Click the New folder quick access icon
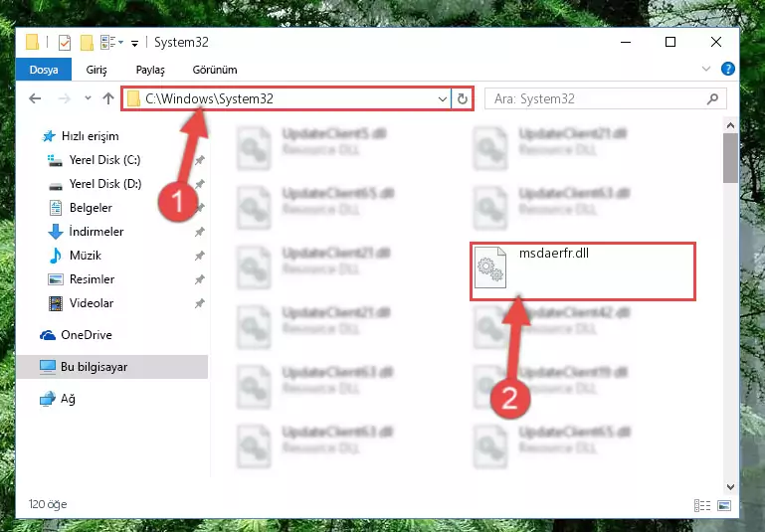 [x=87, y=43]
